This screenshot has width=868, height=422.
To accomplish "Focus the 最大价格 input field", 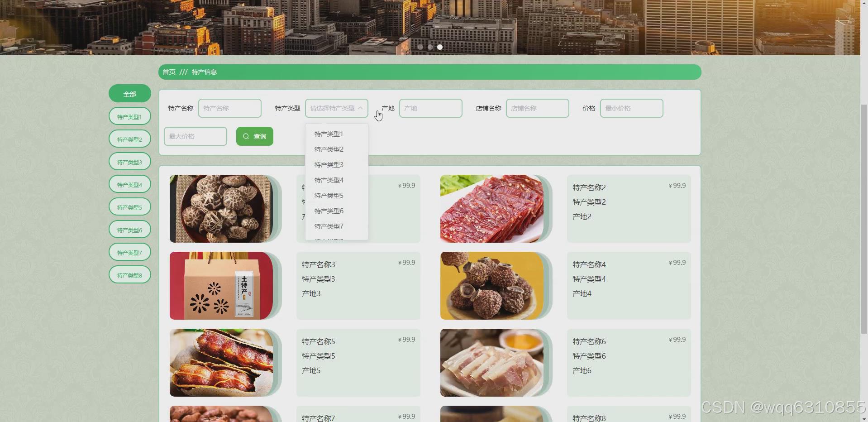I will 196,136.
